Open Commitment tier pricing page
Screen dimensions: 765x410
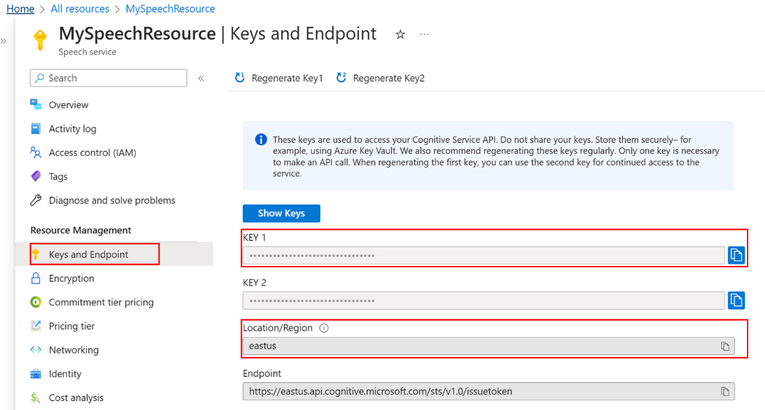101,302
